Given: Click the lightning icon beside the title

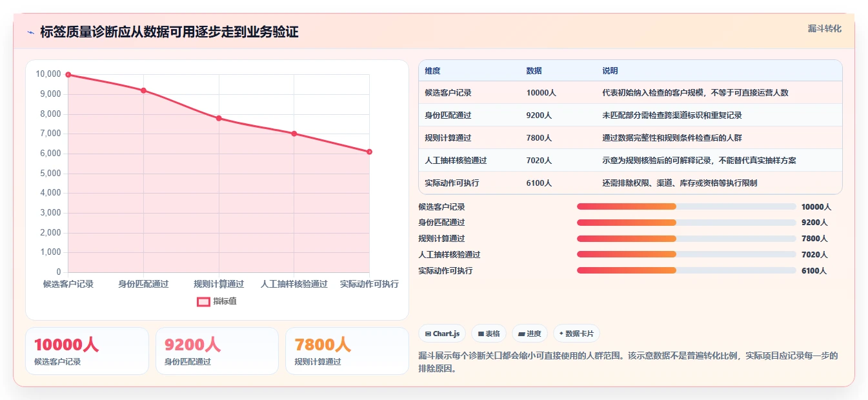Looking at the screenshot, I should coord(30,33).
